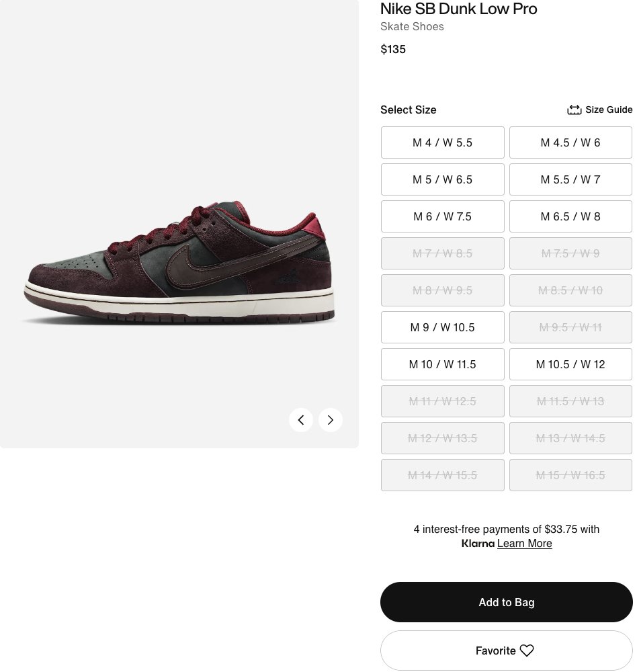Click the sold-out M 9.5 / W 11 size

pyautogui.click(x=570, y=327)
